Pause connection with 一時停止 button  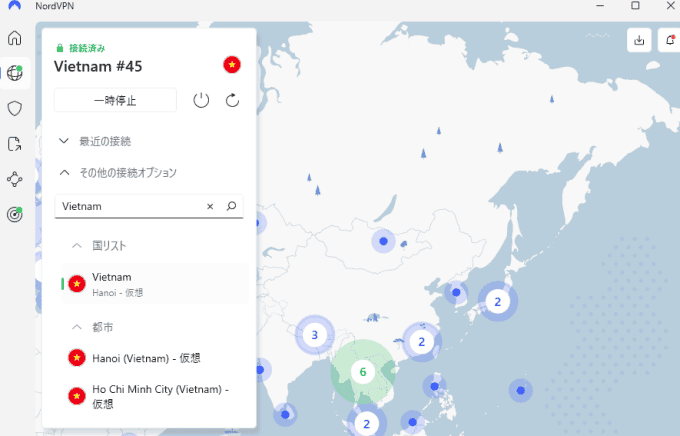115,101
